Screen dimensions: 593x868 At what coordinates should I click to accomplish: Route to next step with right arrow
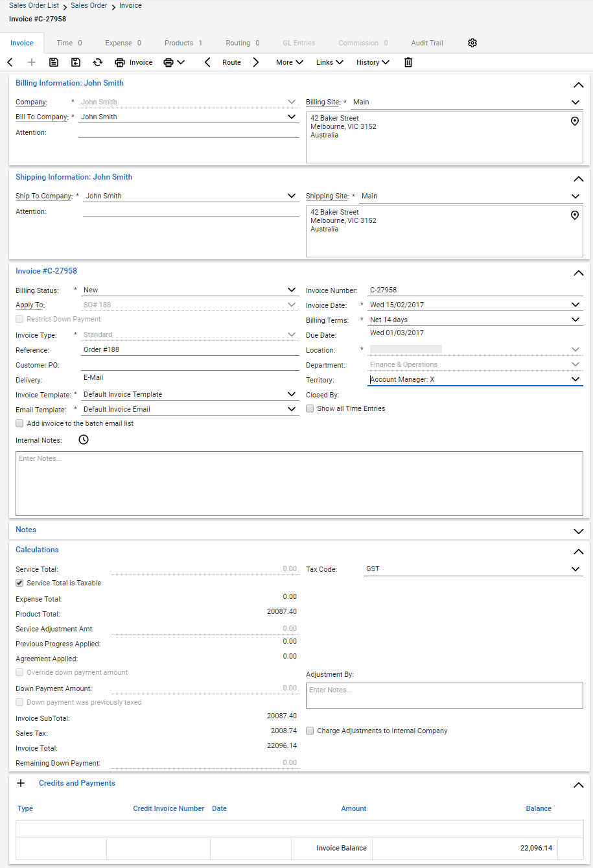tap(256, 62)
